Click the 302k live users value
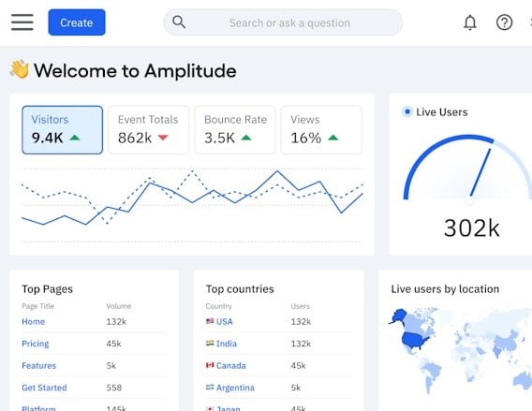This screenshot has width=532, height=411. [472, 228]
